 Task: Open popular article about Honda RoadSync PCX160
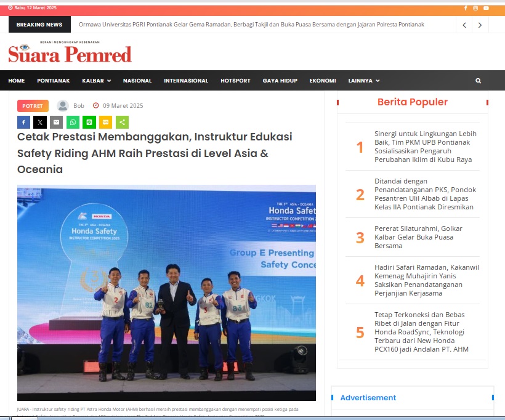click(421, 332)
